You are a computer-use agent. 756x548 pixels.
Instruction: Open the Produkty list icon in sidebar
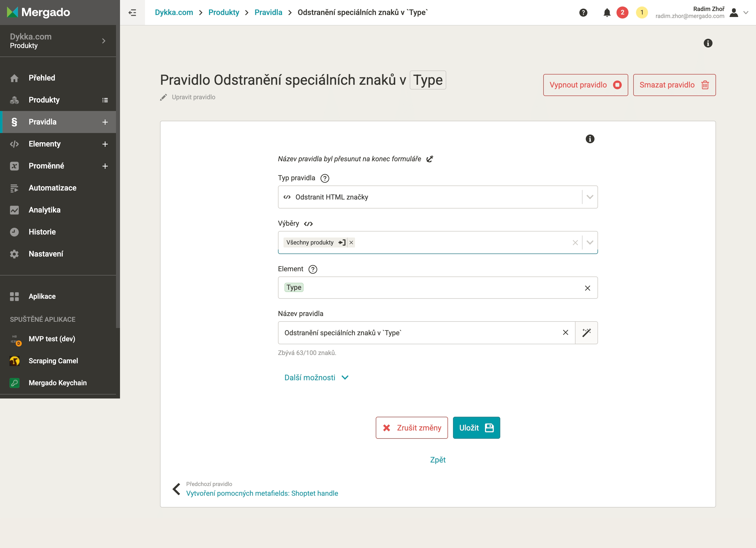(105, 100)
